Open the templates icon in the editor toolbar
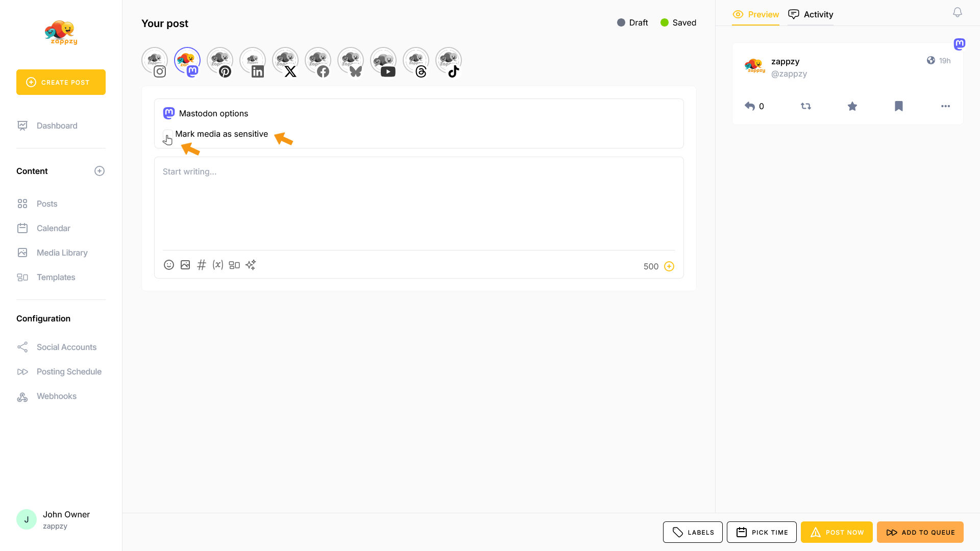 (234, 265)
